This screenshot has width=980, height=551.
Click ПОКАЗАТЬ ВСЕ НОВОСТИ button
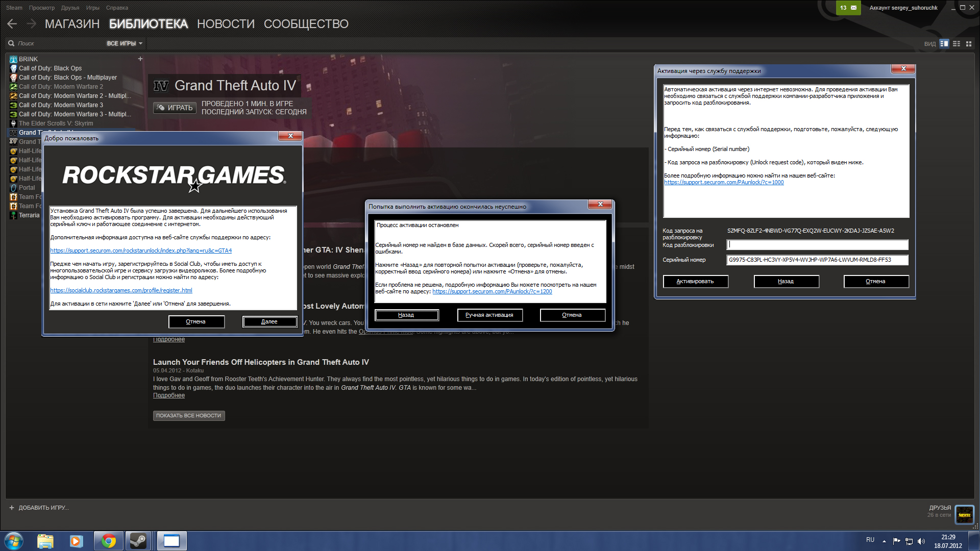pyautogui.click(x=189, y=416)
